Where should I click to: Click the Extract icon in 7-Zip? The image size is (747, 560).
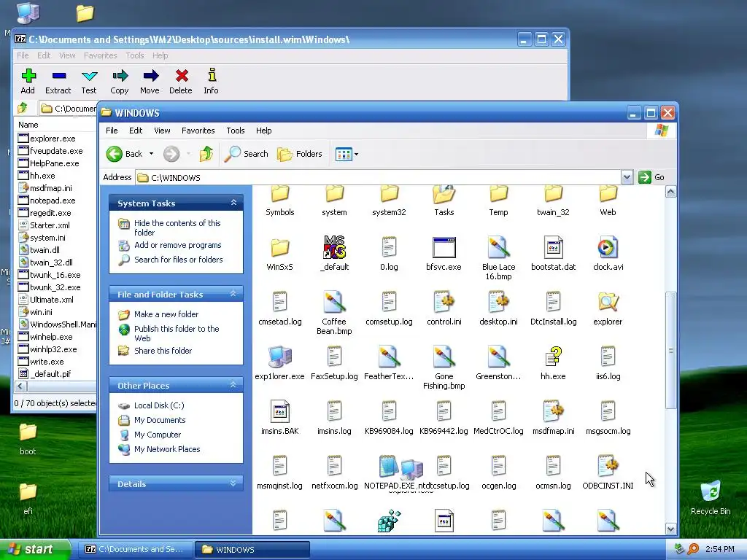(58, 76)
